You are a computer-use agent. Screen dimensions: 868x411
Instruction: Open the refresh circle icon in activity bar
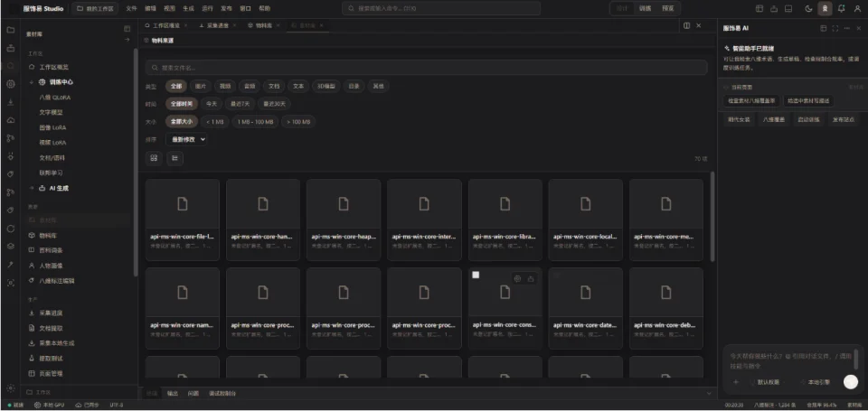pos(11,229)
